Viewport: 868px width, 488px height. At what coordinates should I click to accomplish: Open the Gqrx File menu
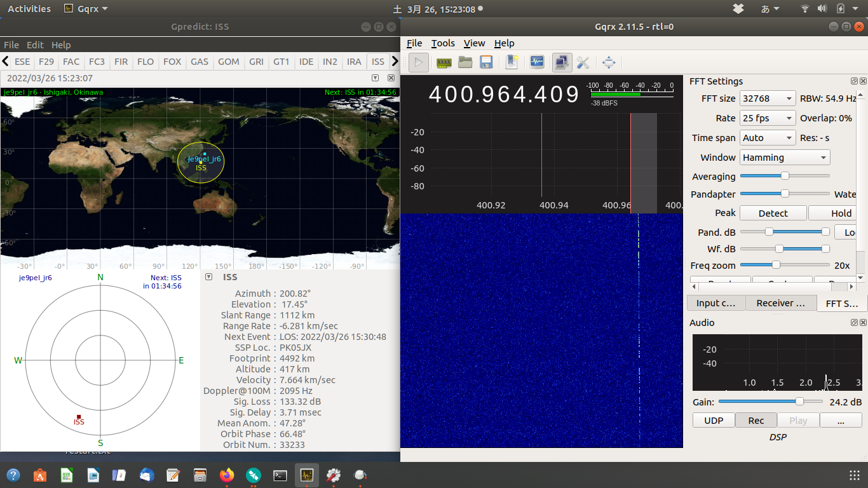click(x=414, y=43)
